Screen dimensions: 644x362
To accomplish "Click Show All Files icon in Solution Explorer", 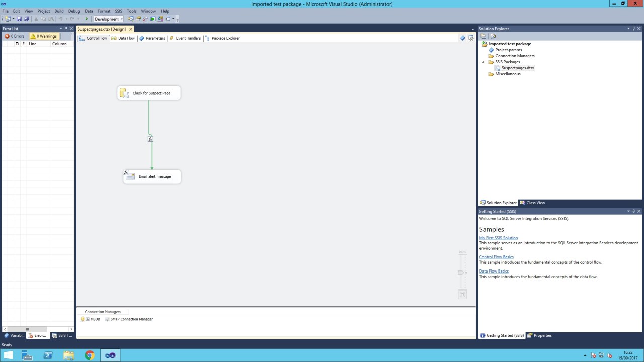I will pyautogui.click(x=493, y=36).
